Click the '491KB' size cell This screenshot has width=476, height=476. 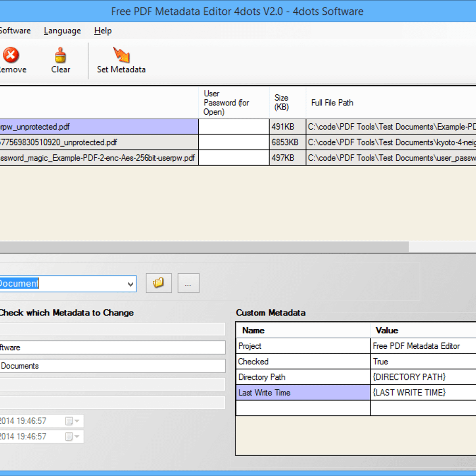[x=288, y=127]
